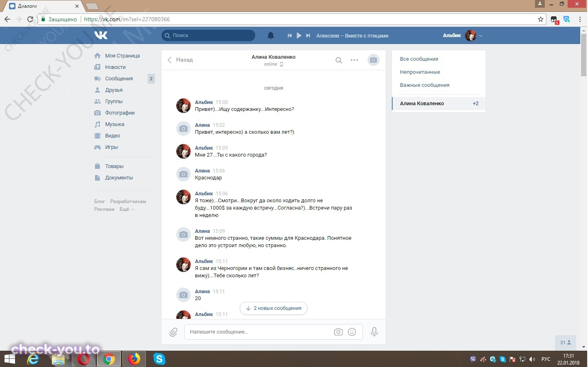Click the online friends counter showing 21
588x367 pixels.
pyautogui.click(x=566, y=343)
